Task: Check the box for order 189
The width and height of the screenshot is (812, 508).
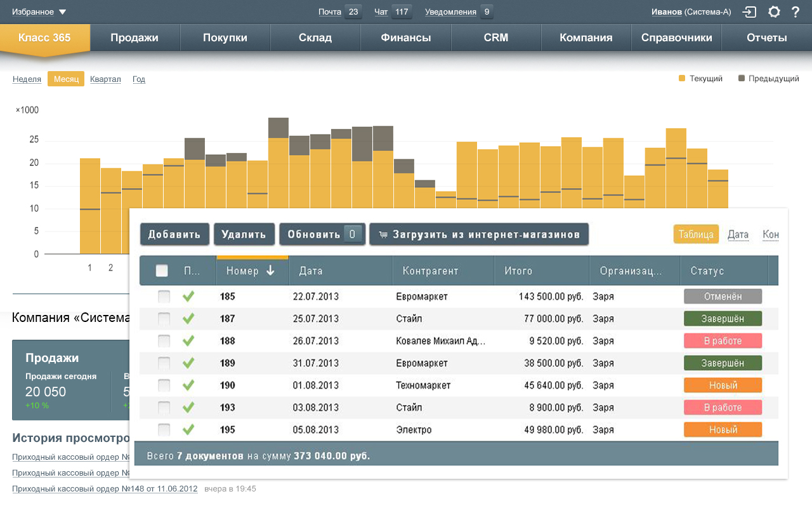Action: tap(164, 363)
